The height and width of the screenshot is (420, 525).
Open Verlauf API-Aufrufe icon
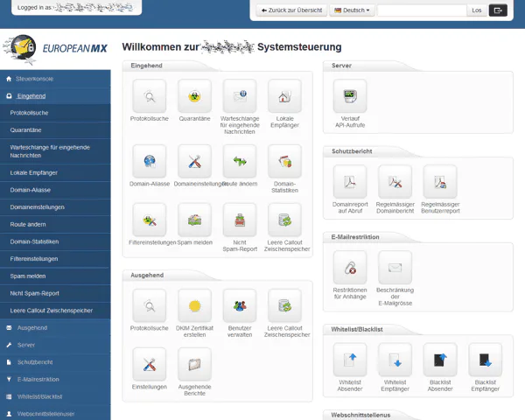(350, 96)
